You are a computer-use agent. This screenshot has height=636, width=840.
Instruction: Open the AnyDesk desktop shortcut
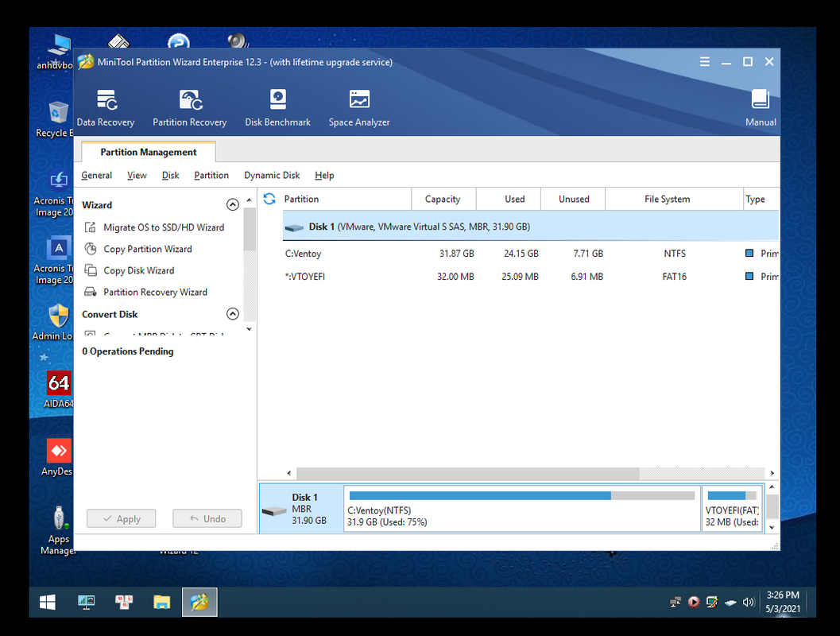click(57, 457)
